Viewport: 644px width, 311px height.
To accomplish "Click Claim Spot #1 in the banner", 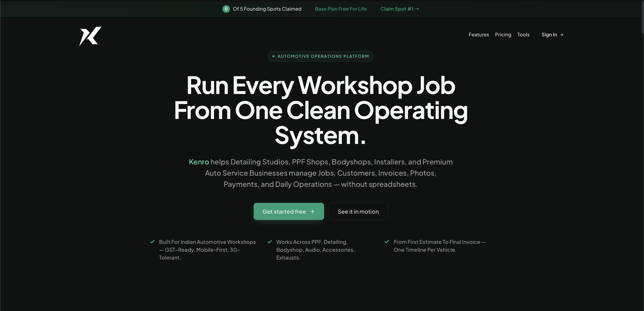I will coord(397,9).
